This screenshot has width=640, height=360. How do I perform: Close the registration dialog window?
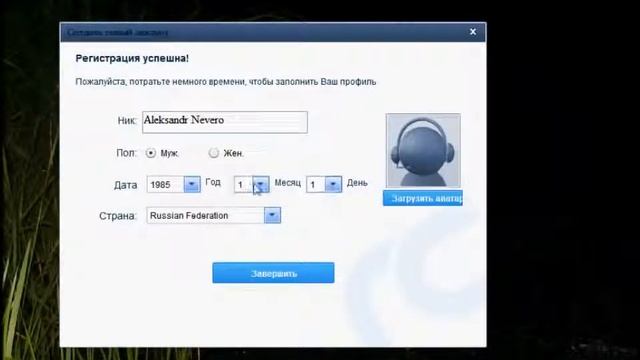pyautogui.click(x=473, y=32)
